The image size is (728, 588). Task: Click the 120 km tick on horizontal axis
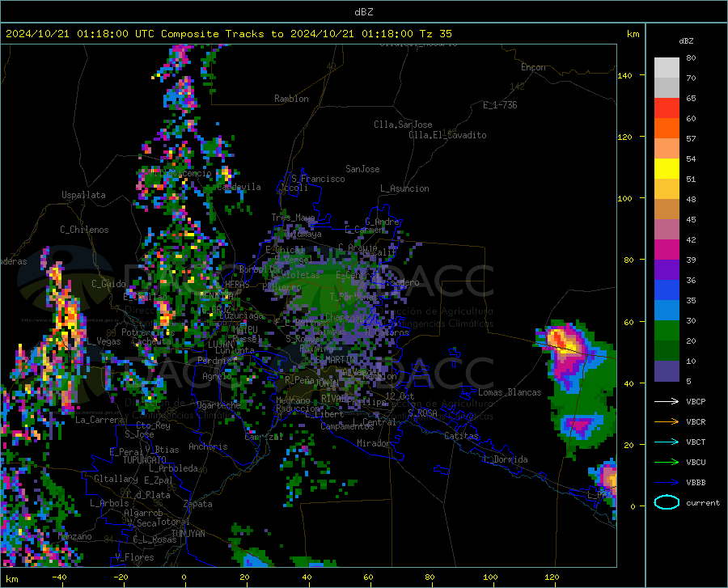coord(552,577)
